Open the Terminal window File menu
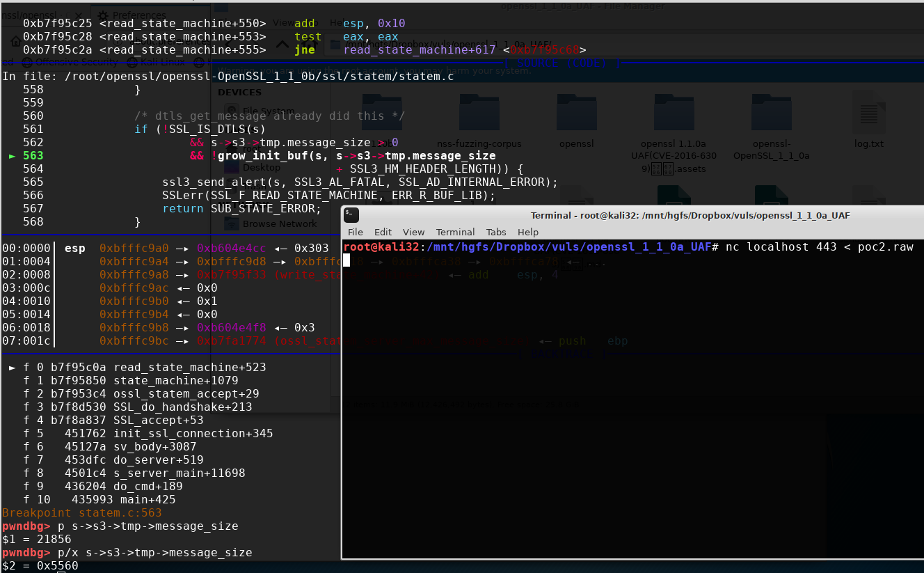924x573 pixels. point(355,232)
